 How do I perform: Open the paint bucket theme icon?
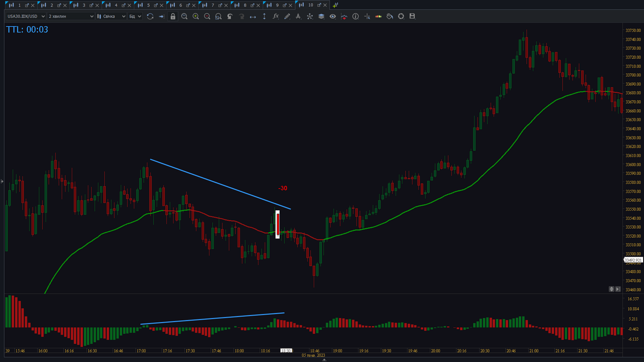[390, 16]
